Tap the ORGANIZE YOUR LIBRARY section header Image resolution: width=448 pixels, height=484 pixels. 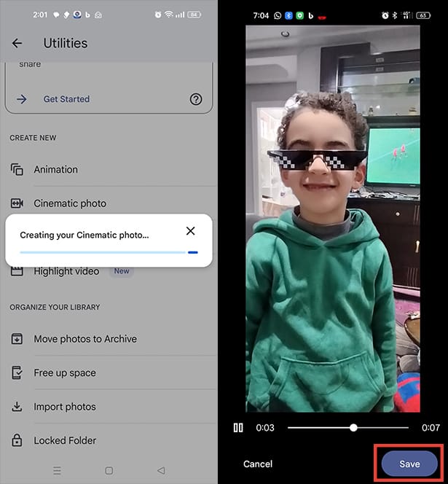tap(55, 307)
